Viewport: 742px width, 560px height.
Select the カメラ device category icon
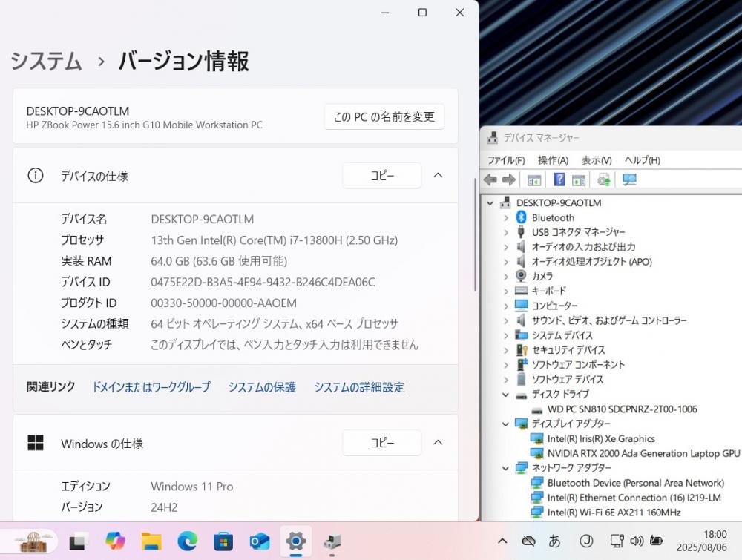click(x=521, y=276)
